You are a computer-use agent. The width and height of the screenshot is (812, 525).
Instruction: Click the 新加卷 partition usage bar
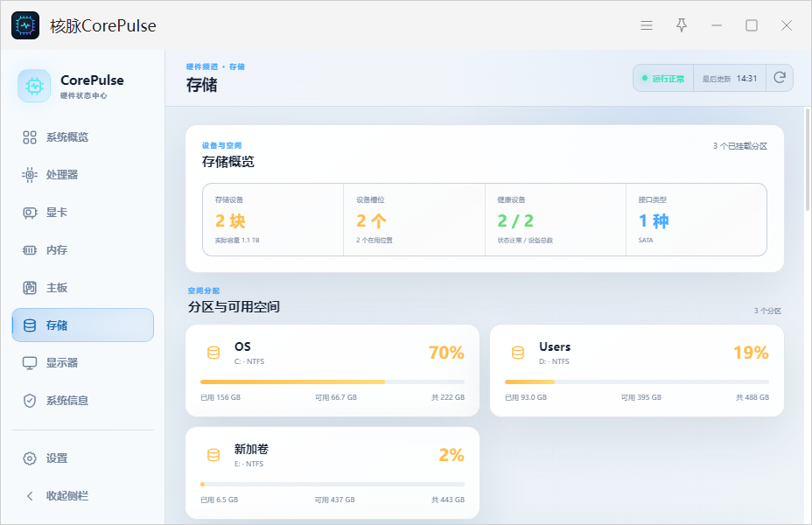click(332, 485)
